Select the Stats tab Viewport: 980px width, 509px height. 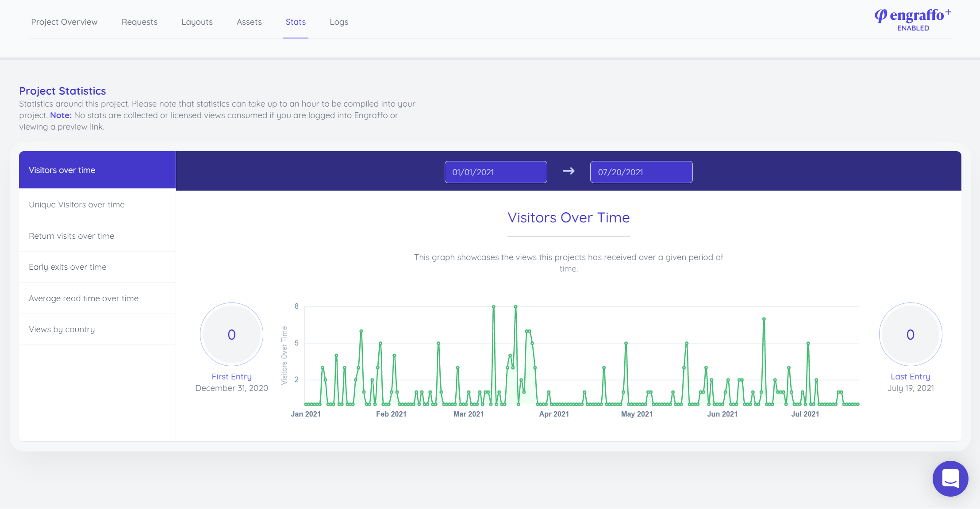point(296,22)
